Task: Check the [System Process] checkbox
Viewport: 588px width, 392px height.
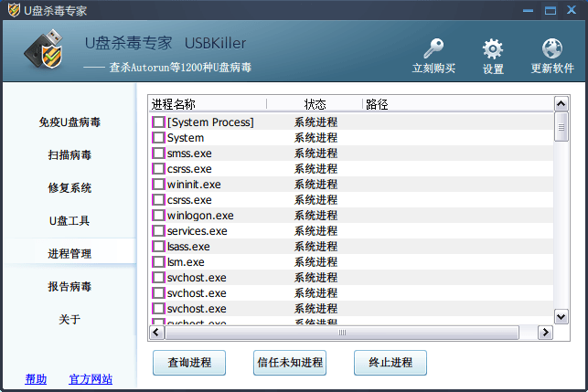Action: point(158,122)
